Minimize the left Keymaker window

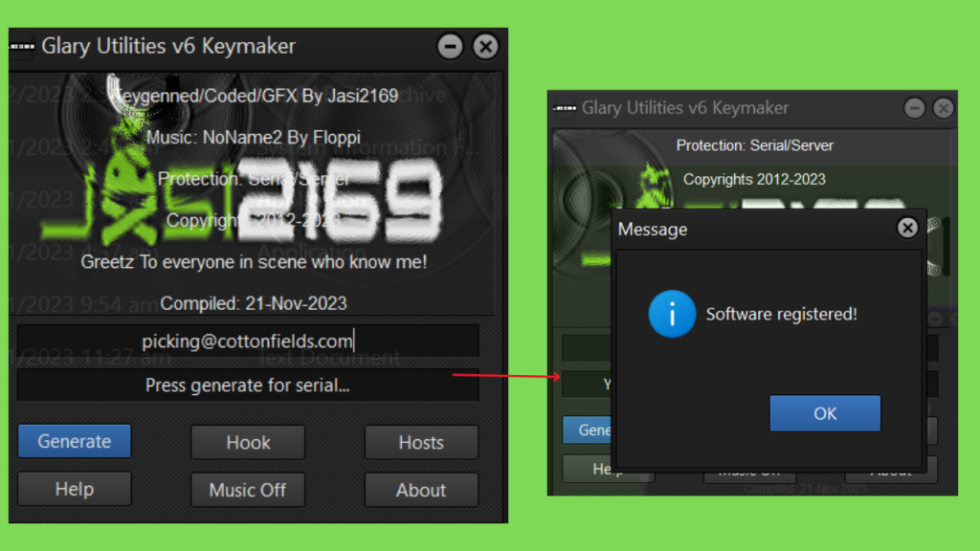[450, 46]
